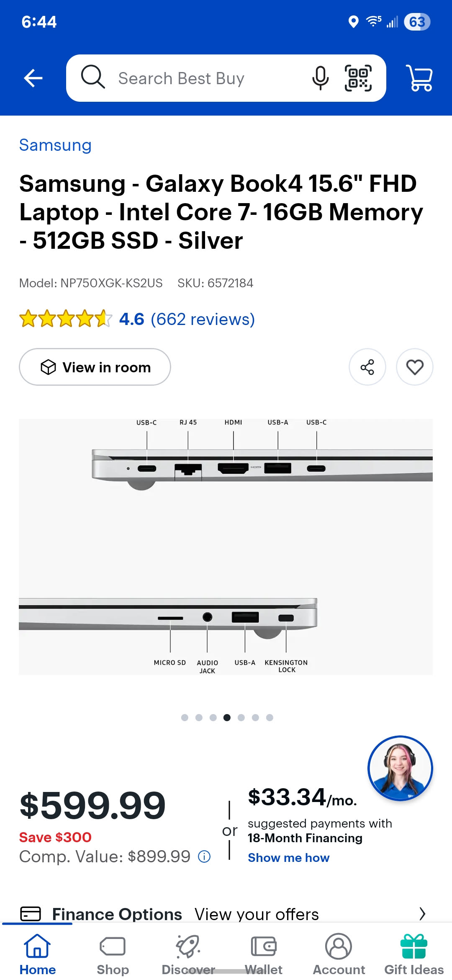Tap Comp. Value info icon
Screen dimensions: 452x980
coord(204,856)
